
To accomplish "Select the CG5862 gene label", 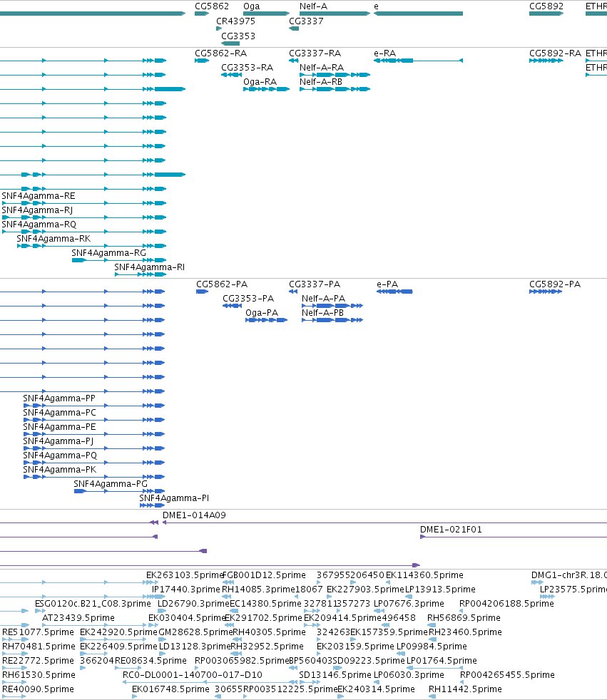I will click(212, 6).
